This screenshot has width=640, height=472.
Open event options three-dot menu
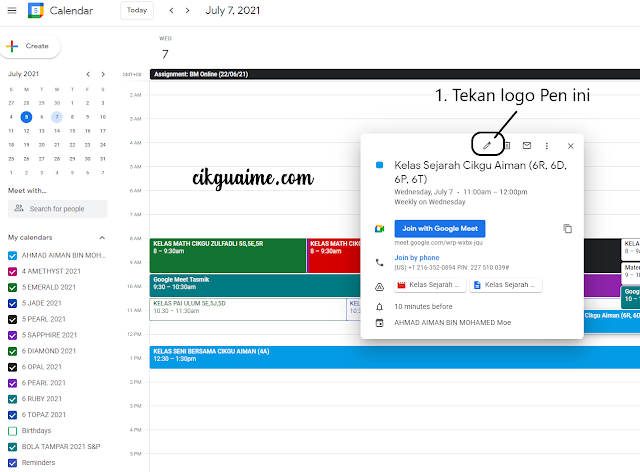tap(547, 146)
